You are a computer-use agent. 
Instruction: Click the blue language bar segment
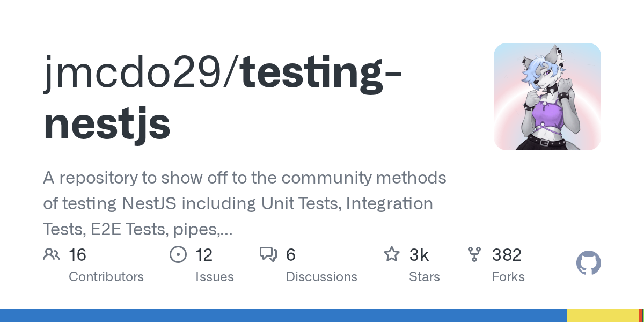point(283,316)
